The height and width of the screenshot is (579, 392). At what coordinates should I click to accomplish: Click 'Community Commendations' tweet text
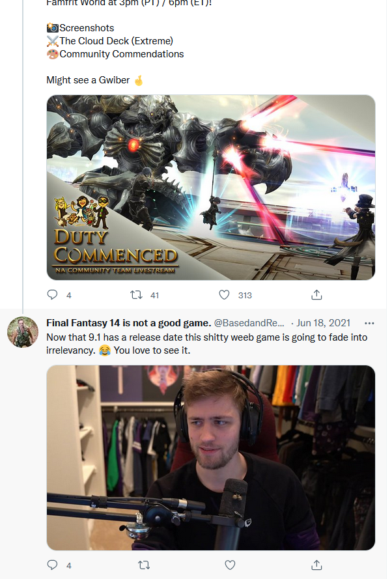(121, 54)
